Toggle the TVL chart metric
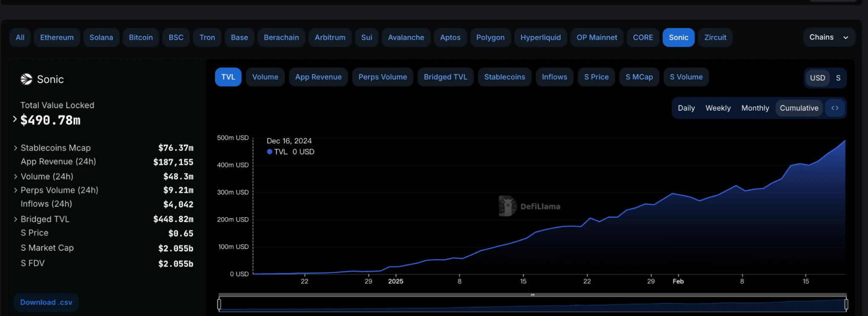 [228, 77]
